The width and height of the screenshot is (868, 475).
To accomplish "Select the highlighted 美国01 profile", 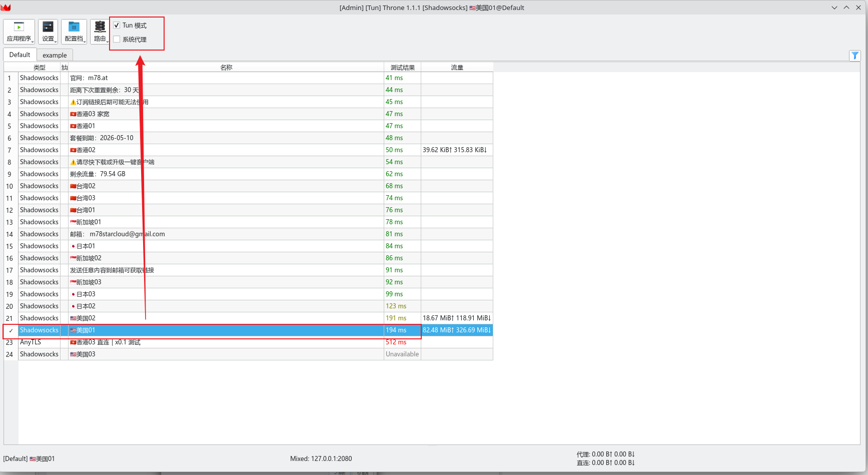I will 248,330.
